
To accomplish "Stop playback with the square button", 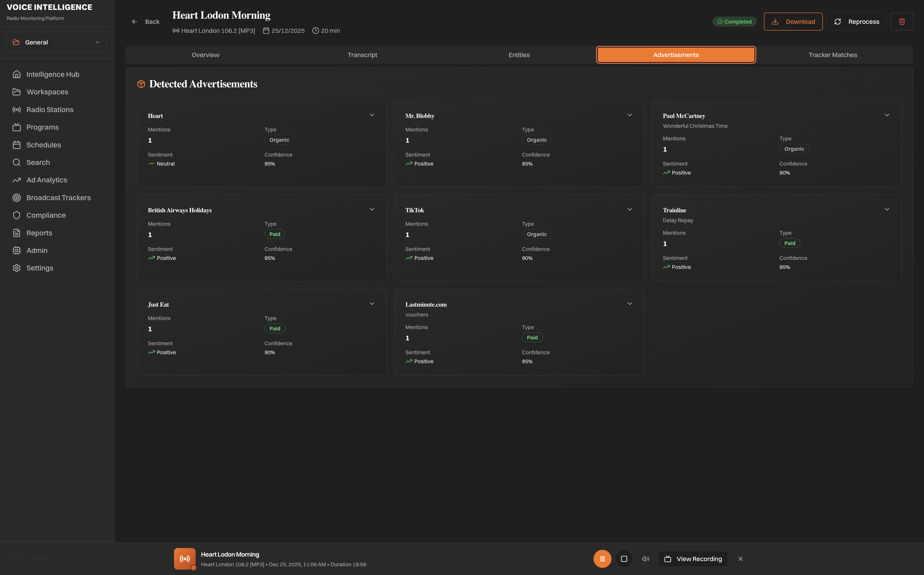I will pyautogui.click(x=624, y=559).
